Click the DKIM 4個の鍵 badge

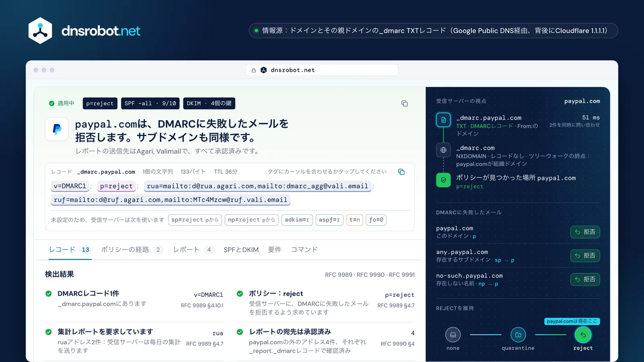[209, 103]
